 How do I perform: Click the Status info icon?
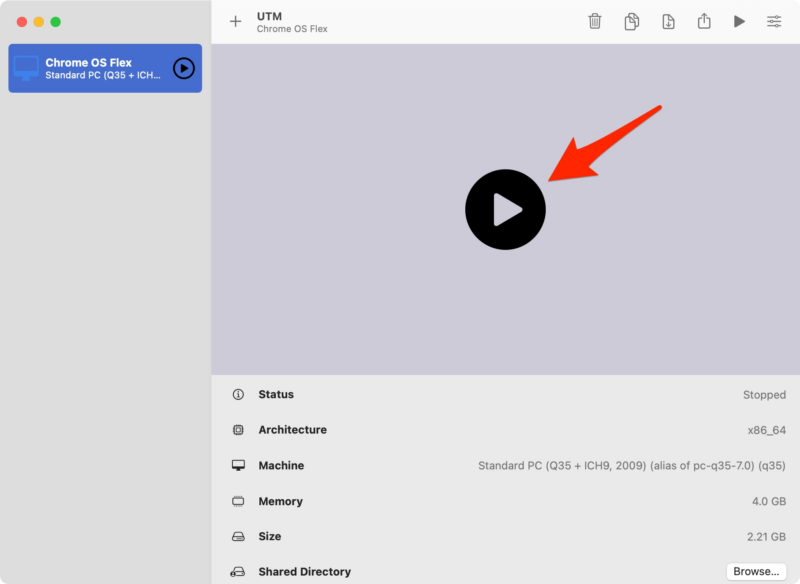pos(238,394)
